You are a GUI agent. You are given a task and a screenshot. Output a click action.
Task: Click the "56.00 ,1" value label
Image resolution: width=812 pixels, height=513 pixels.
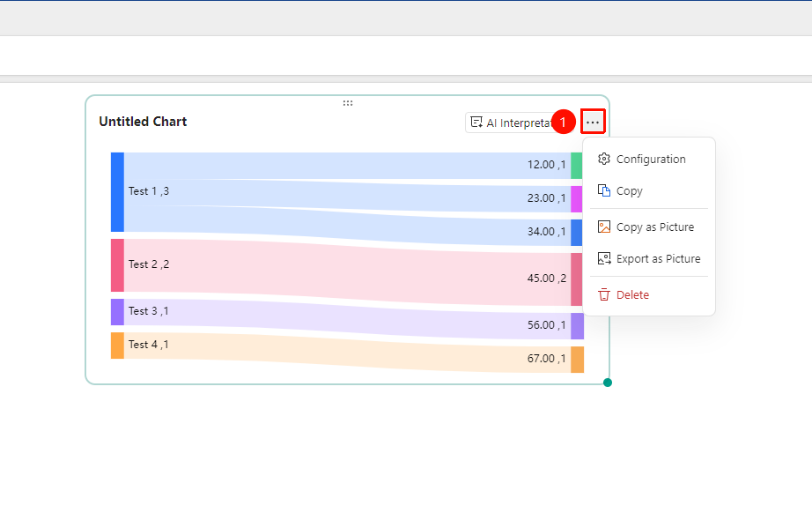point(547,325)
